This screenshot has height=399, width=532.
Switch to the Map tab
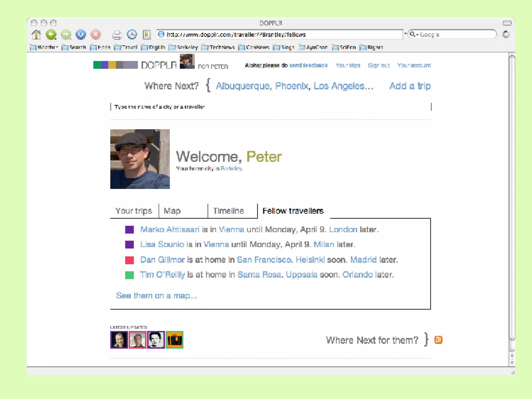click(x=172, y=211)
